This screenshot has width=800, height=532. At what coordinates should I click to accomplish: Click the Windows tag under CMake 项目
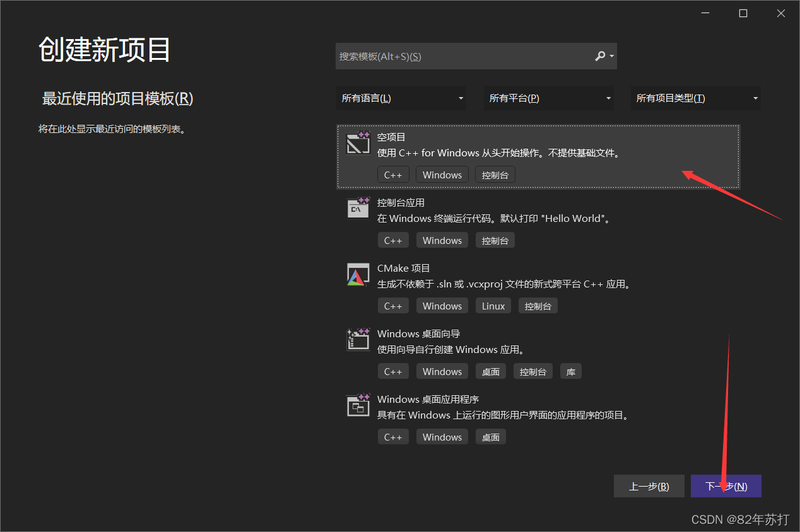[442, 306]
